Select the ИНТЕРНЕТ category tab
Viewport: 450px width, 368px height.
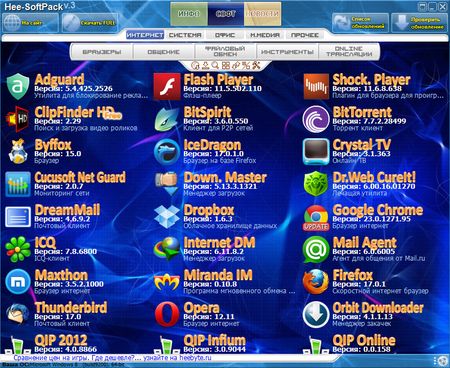[145, 35]
